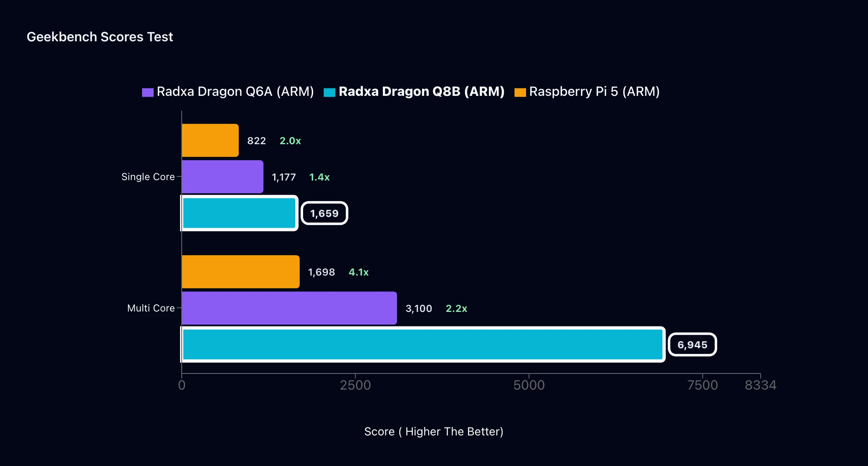
Task: Click the Multi Core axis label
Action: [x=151, y=308]
